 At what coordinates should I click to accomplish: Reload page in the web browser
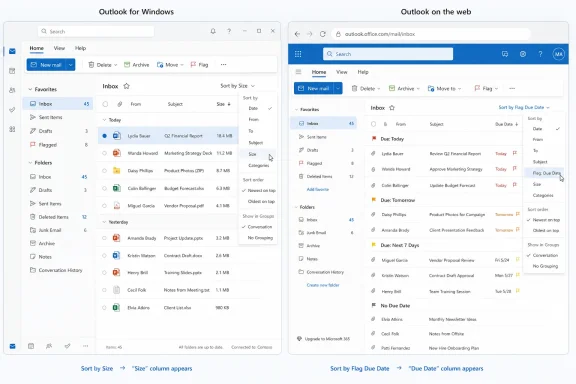pos(323,34)
